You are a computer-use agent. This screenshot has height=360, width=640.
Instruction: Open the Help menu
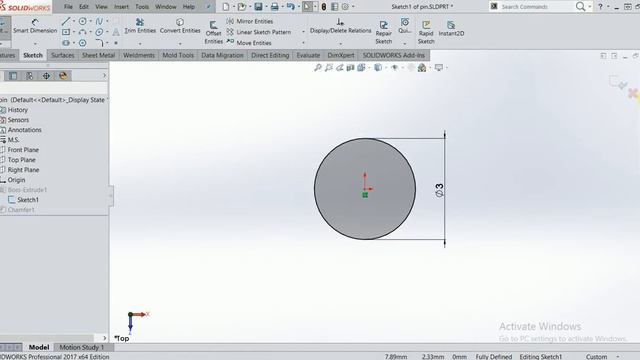(189, 7)
